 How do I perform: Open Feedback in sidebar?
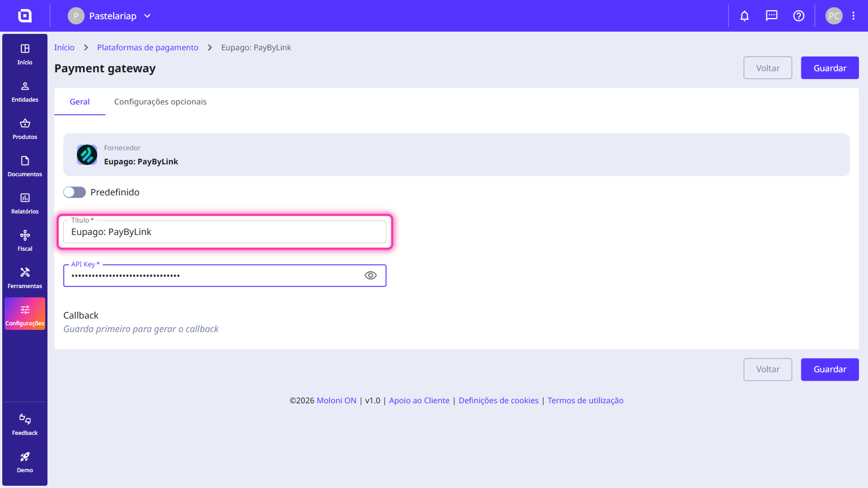tap(25, 425)
